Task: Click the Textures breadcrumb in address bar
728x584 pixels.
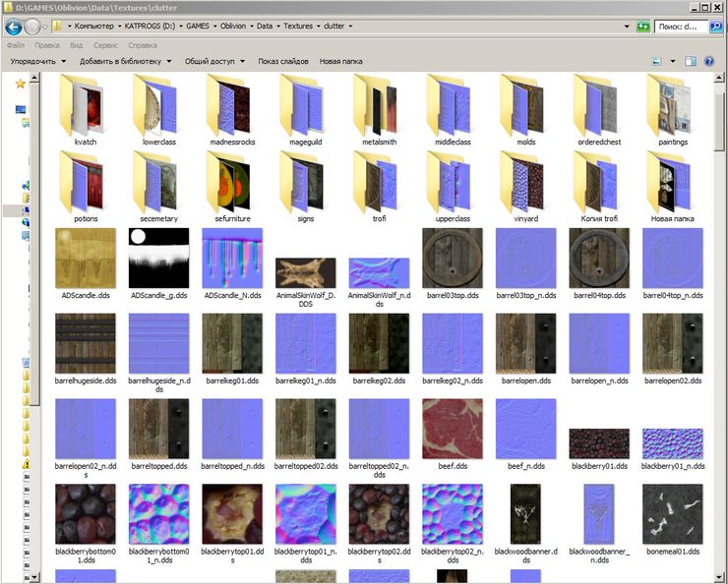Action: pyautogui.click(x=298, y=27)
